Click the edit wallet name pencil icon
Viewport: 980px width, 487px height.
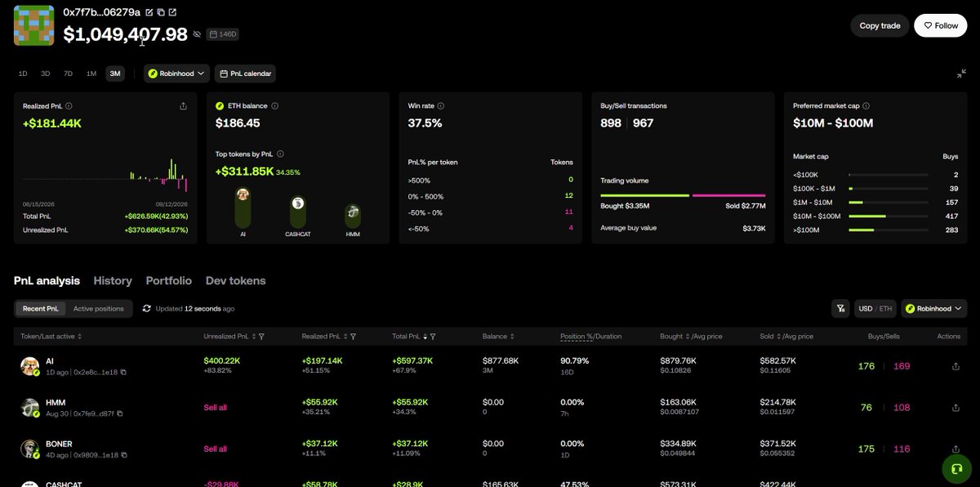pyautogui.click(x=149, y=12)
